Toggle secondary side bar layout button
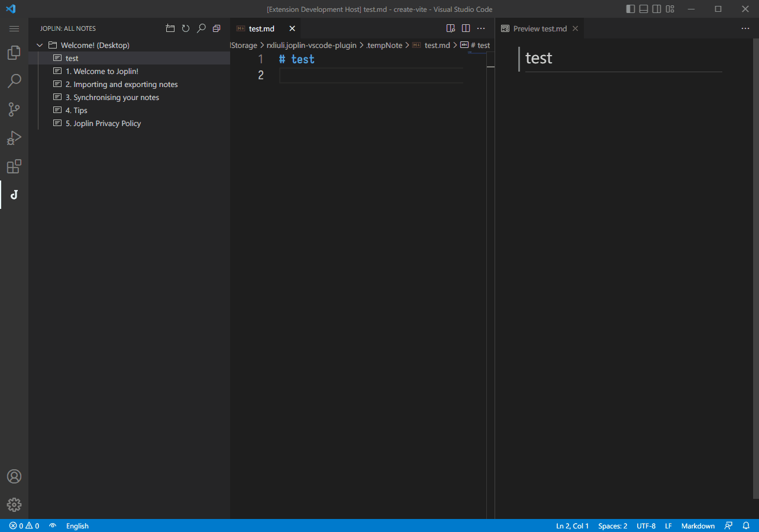 pos(657,9)
